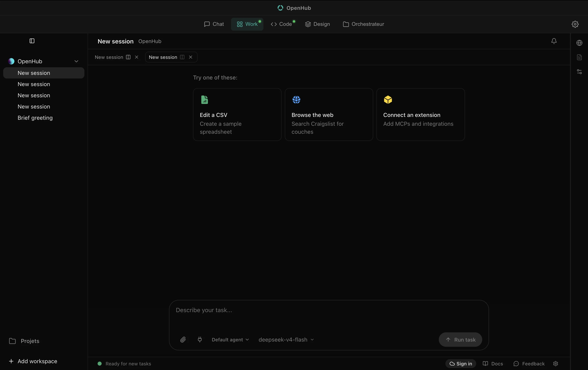Screen dimensions: 588x370
Task: Choose the Browse the web suggestion card
Action: [x=329, y=115]
